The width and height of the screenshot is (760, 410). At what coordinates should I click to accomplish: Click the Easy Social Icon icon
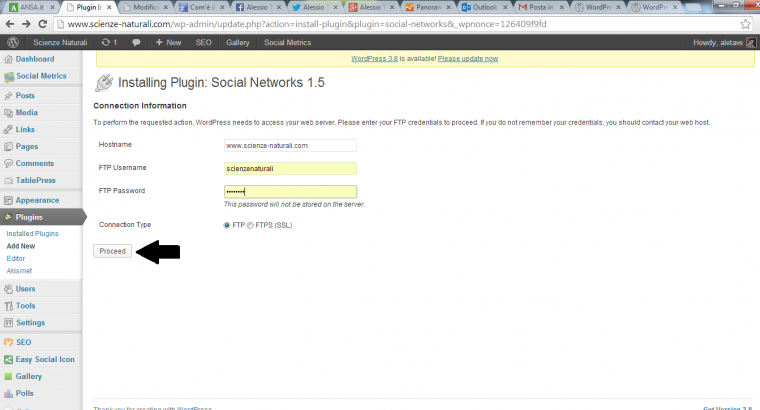coord(8,360)
